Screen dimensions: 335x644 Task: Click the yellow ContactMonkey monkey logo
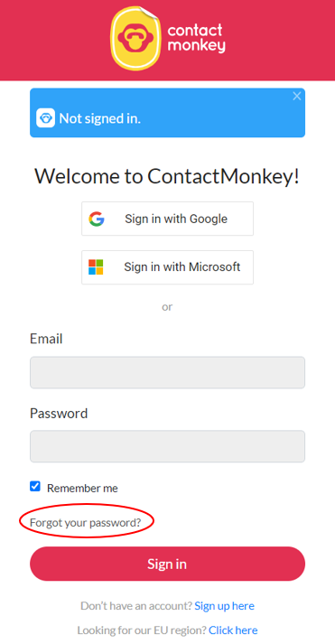coord(135,38)
